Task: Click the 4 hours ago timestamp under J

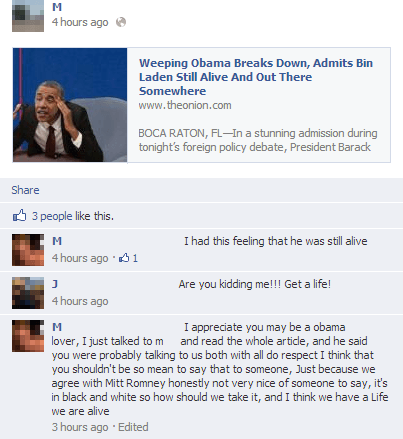Action: click(80, 301)
